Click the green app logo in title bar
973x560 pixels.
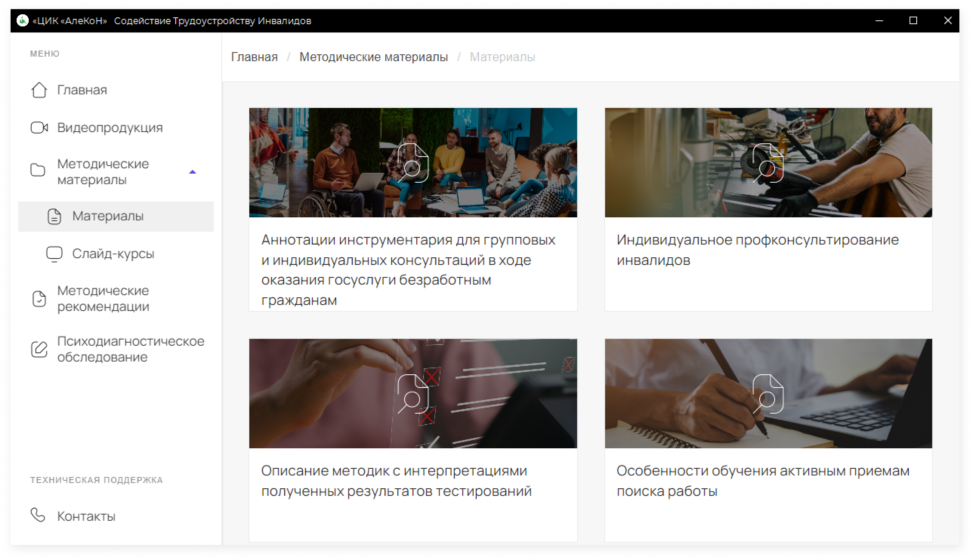click(x=22, y=20)
